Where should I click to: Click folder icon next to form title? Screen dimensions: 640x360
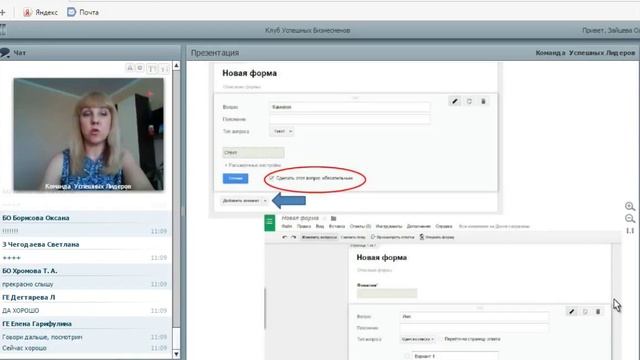[x=333, y=218]
